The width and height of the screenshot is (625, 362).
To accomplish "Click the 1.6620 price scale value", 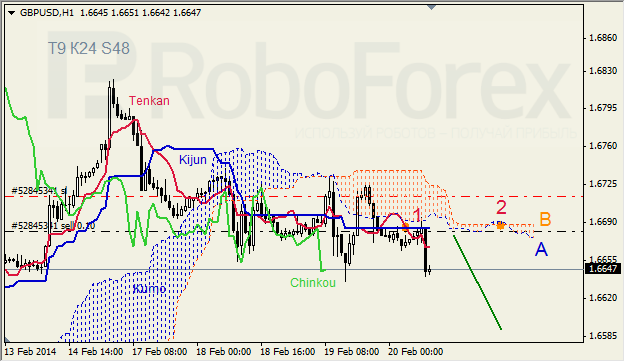I will (603, 298).
